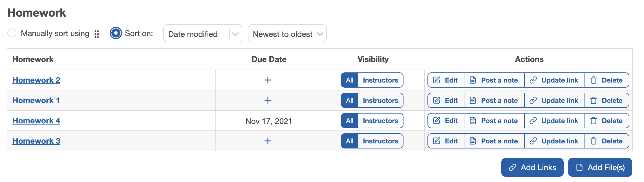Click the chevron arrow on Date modified field
The image size is (644, 182).
[235, 34]
